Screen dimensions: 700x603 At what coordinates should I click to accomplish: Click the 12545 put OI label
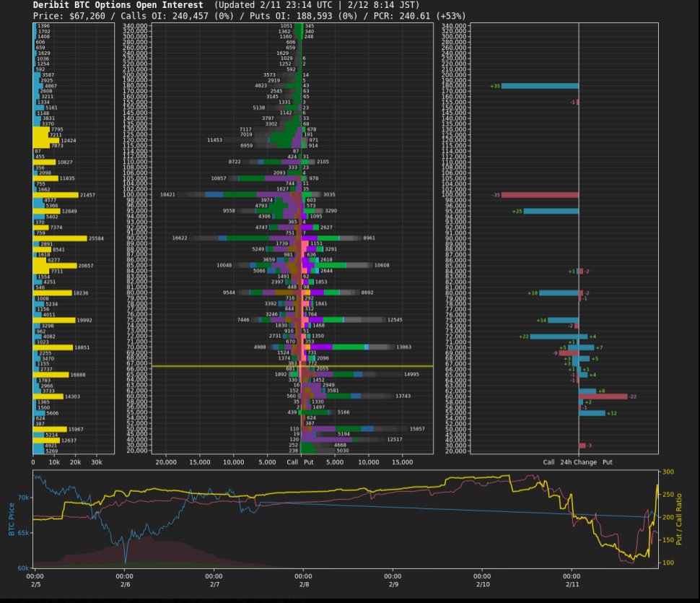[395, 320]
